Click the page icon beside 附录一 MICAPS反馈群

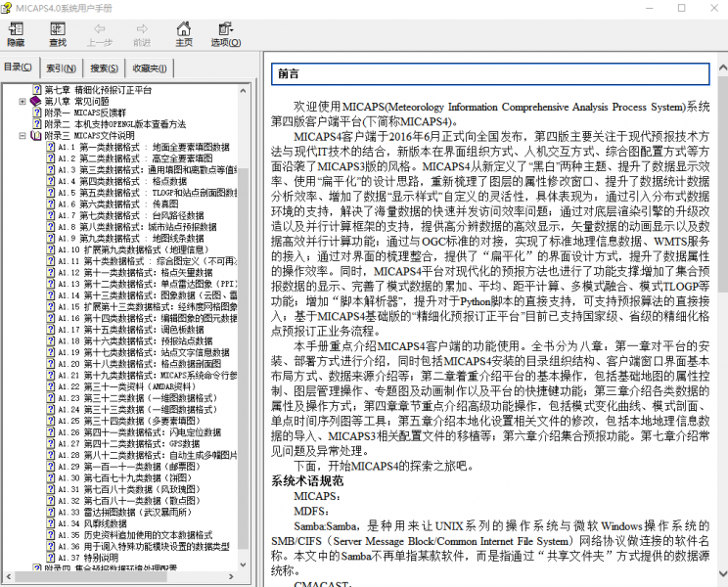click(35, 113)
